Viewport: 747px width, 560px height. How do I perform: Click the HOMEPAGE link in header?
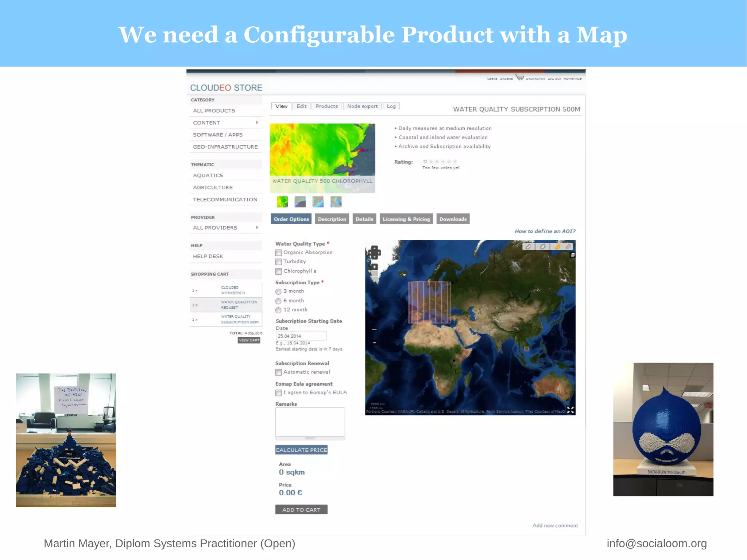click(573, 79)
